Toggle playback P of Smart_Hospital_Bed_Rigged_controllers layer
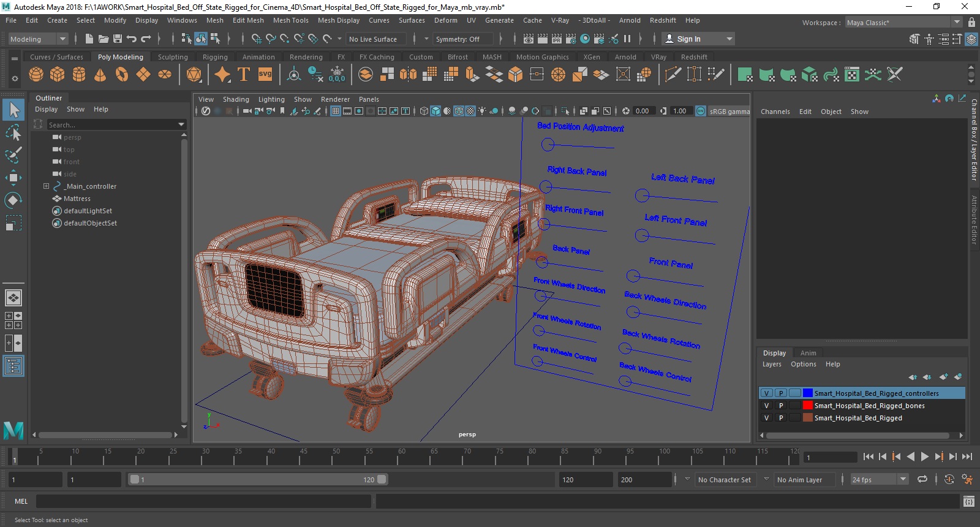 pyautogui.click(x=781, y=393)
